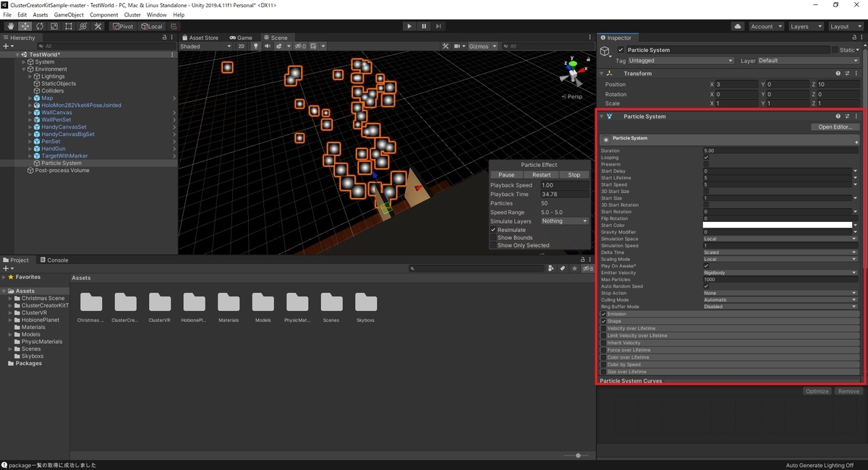The width and height of the screenshot is (868, 470).
Task: Open cloud services via the cloud icon
Action: pyautogui.click(x=737, y=27)
